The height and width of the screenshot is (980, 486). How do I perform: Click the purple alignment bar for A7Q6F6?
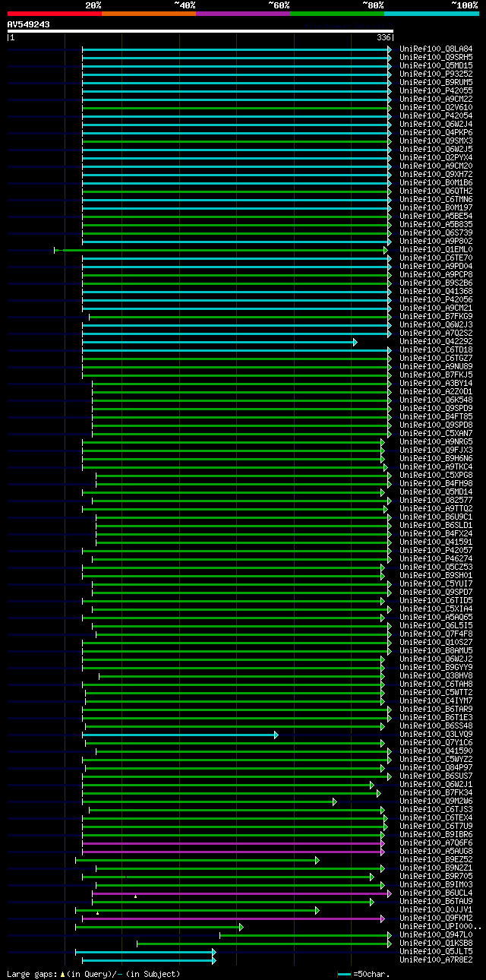(x=232, y=843)
